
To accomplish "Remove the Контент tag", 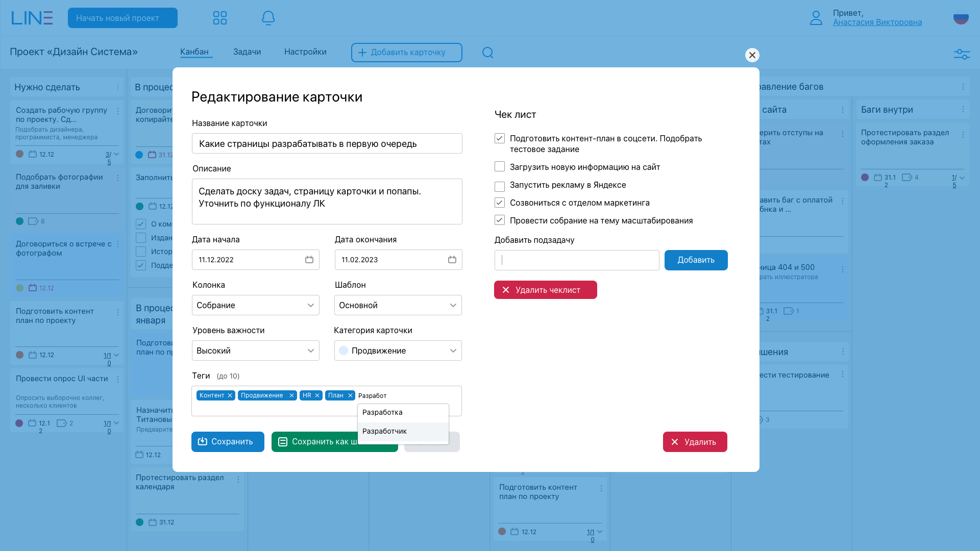I will 230,395.
